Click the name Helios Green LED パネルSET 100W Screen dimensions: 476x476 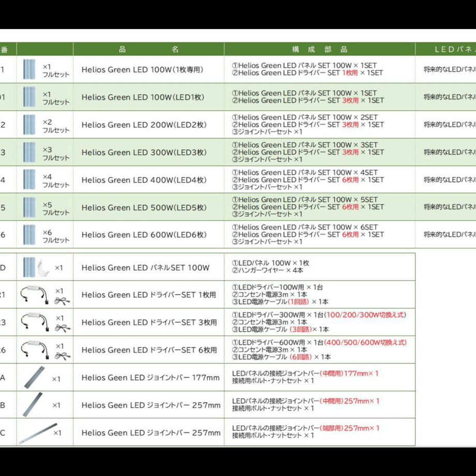coord(145,267)
